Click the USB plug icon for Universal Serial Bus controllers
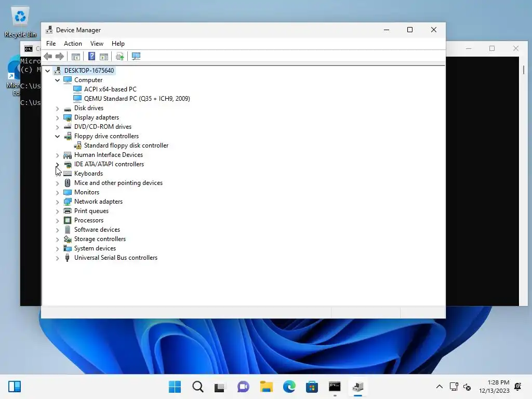Image resolution: width=532 pixels, height=399 pixels. pyautogui.click(x=67, y=258)
